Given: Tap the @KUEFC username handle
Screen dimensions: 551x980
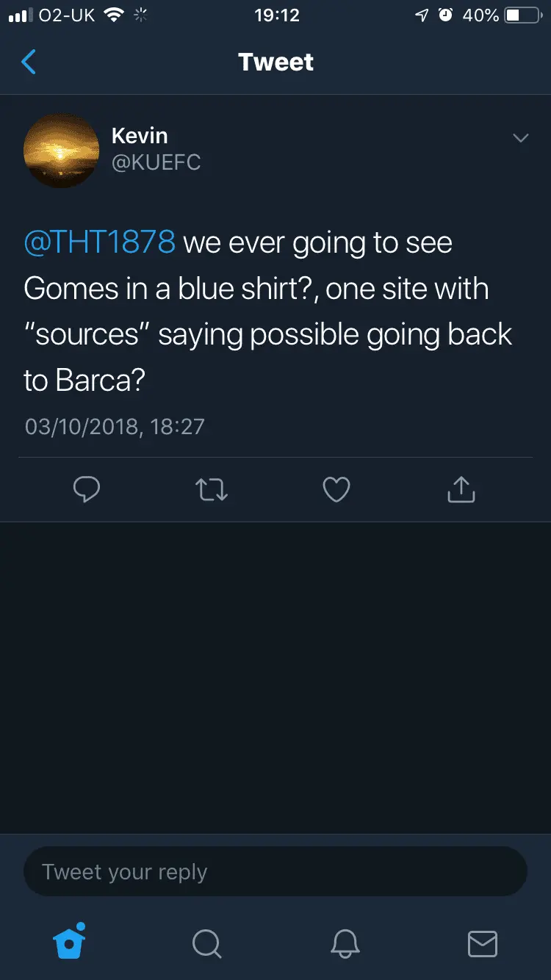Looking at the screenshot, I should [x=156, y=162].
